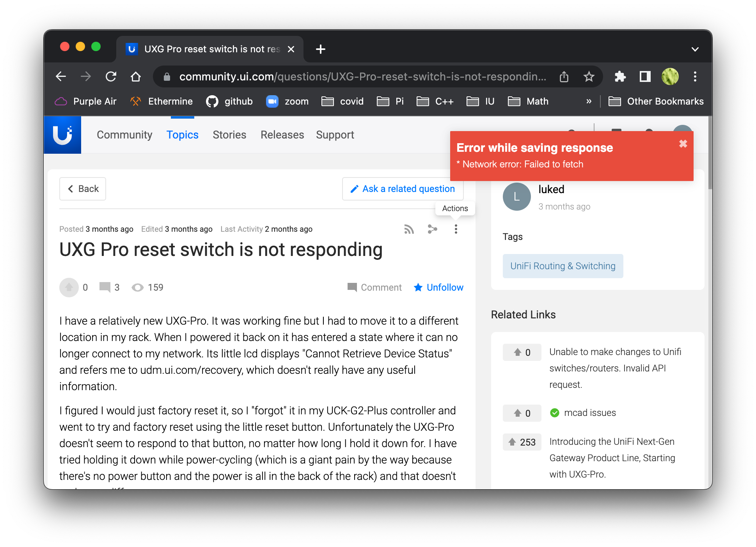This screenshot has height=547, width=756.
Task: Click the Ubiquiti logo in header
Action: pyautogui.click(x=62, y=135)
